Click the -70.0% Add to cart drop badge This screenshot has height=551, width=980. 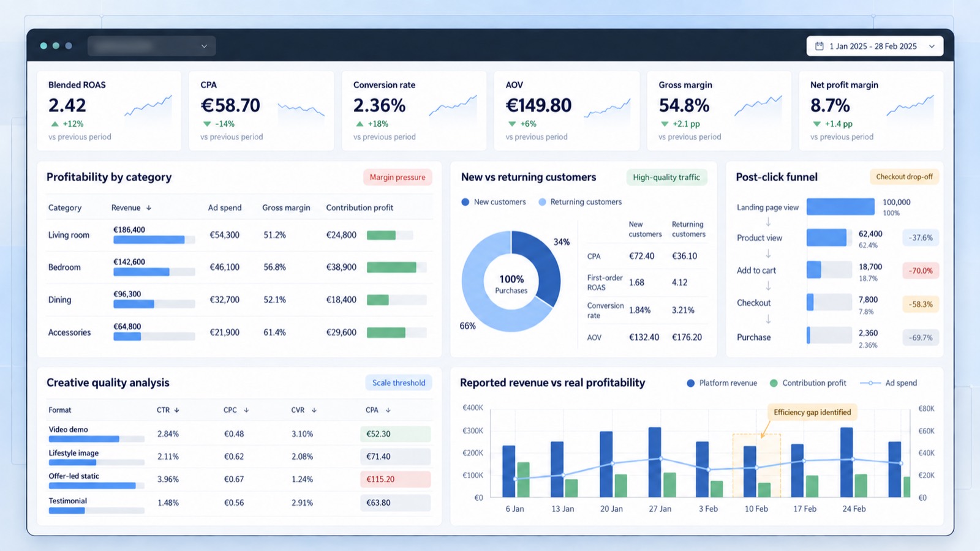point(921,271)
